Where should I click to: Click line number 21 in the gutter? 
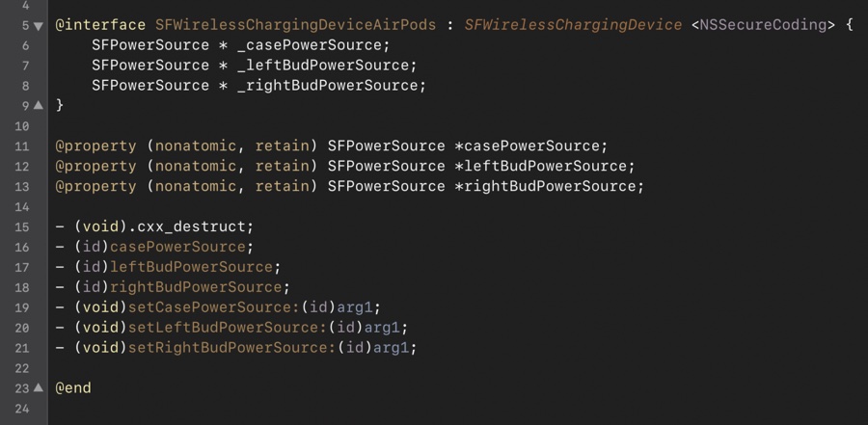pyautogui.click(x=22, y=348)
